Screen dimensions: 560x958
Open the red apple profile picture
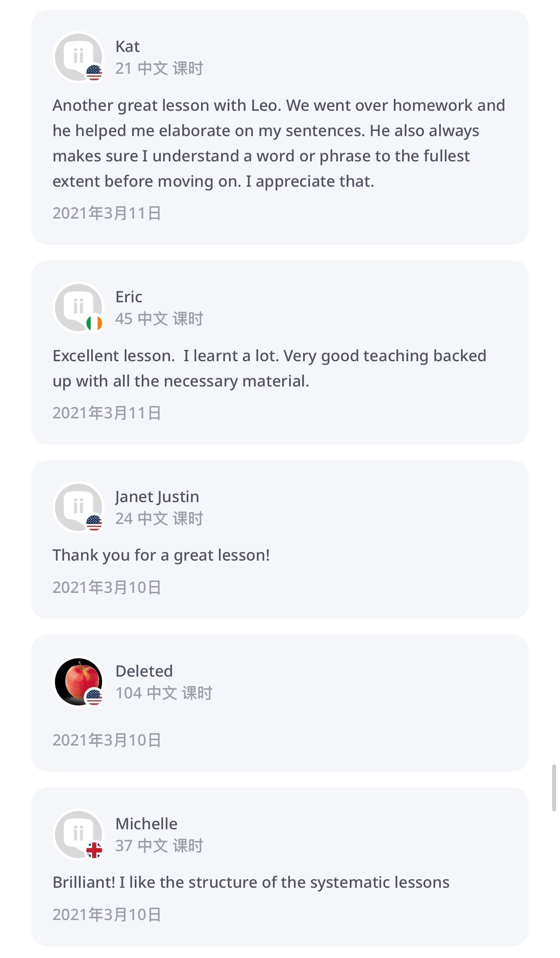click(x=77, y=681)
